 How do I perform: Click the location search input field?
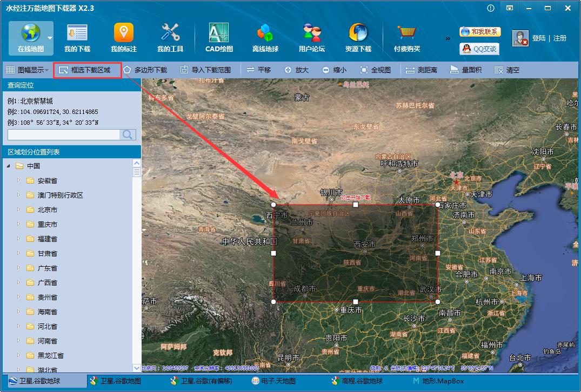64,135
